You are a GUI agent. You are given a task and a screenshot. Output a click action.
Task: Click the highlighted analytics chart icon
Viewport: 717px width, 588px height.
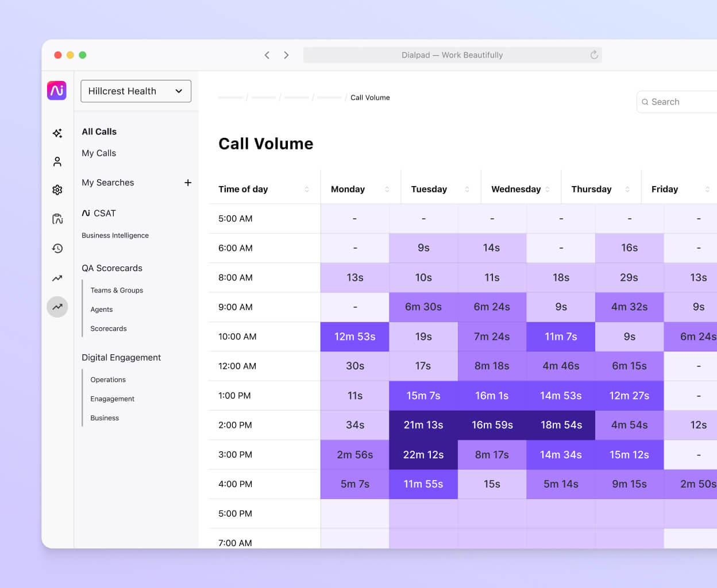click(x=57, y=307)
